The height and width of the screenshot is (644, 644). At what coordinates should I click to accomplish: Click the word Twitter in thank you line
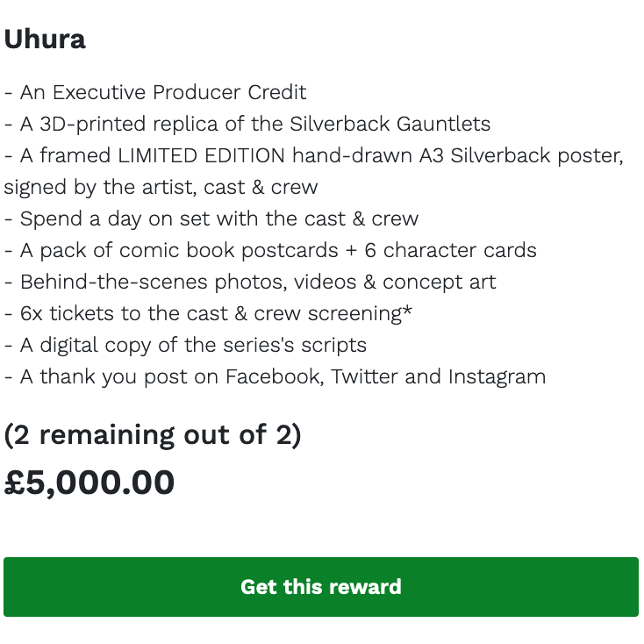pos(364,376)
